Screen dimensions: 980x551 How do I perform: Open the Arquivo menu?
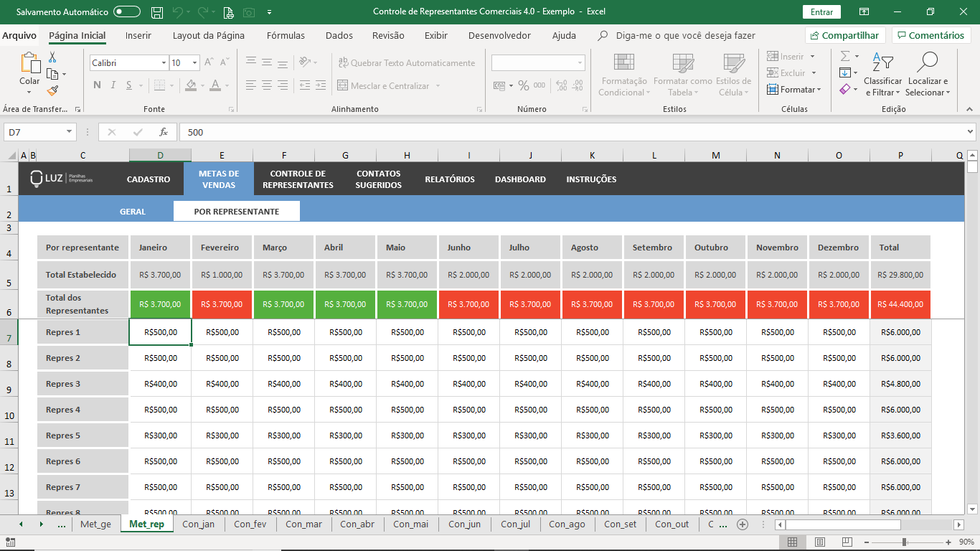pyautogui.click(x=19, y=35)
